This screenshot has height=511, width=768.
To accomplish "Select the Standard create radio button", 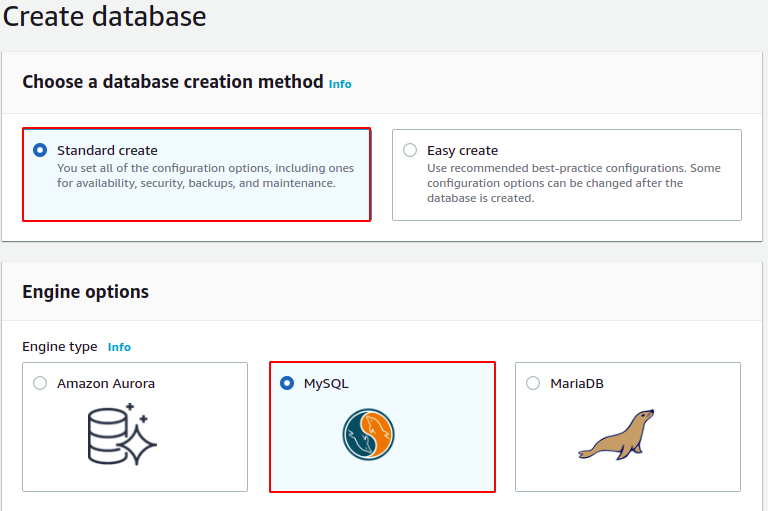I will click(x=40, y=150).
